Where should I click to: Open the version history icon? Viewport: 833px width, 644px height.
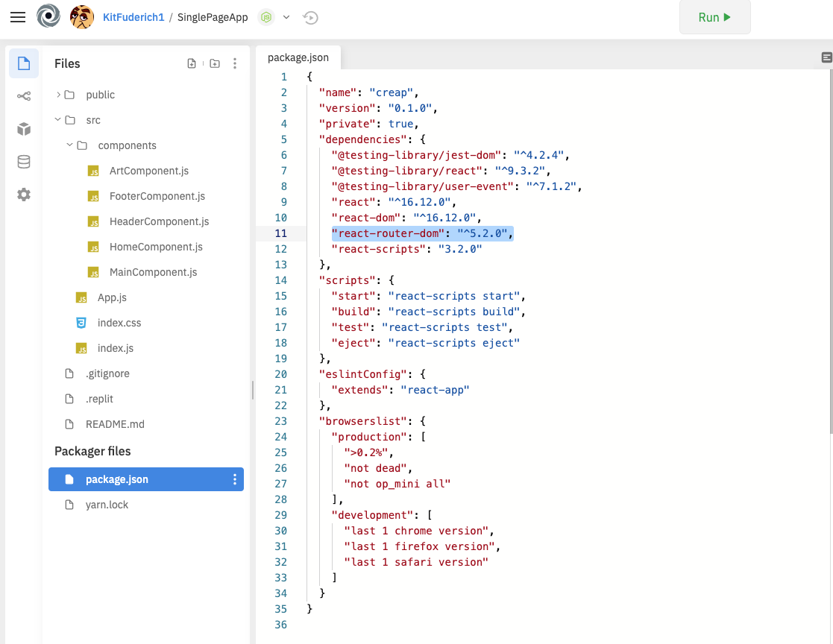[x=310, y=18]
